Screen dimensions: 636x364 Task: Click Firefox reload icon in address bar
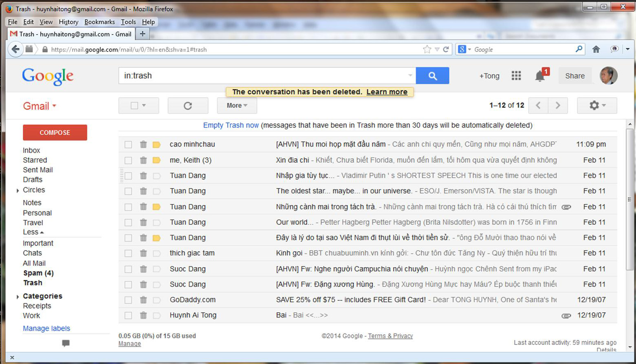446,49
